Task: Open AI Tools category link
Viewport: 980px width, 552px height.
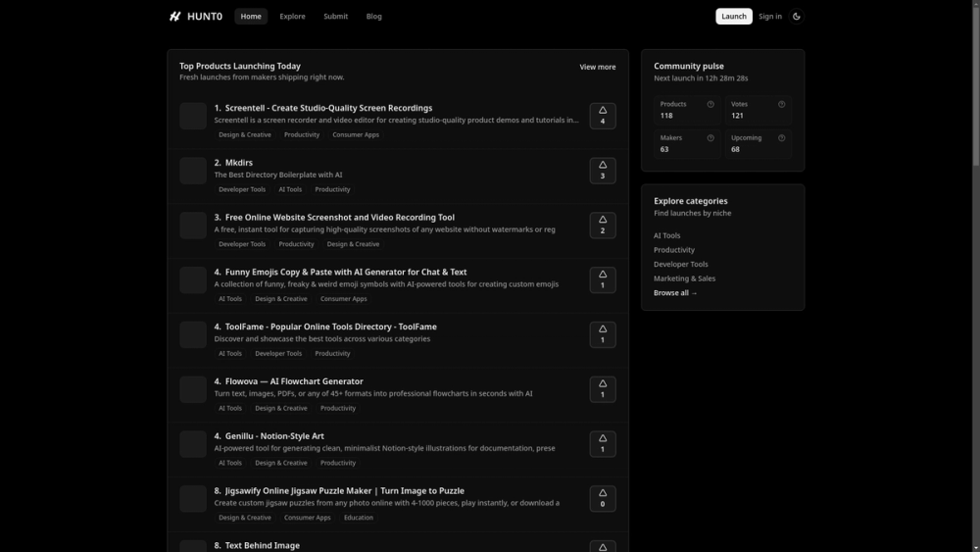Action: [666, 235]
